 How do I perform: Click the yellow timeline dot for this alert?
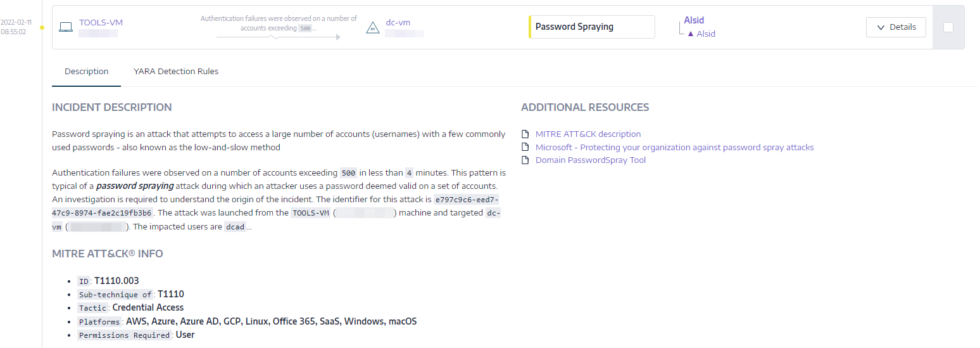[x=42, y=28]
